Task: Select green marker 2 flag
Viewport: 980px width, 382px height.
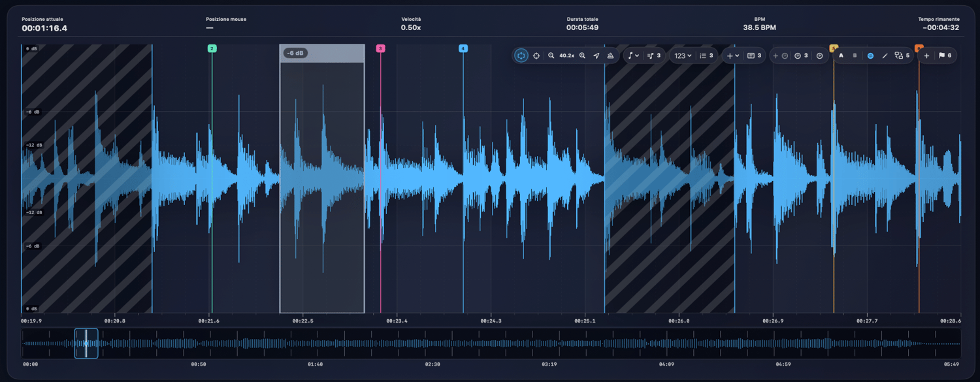Action: pos(212,48)
